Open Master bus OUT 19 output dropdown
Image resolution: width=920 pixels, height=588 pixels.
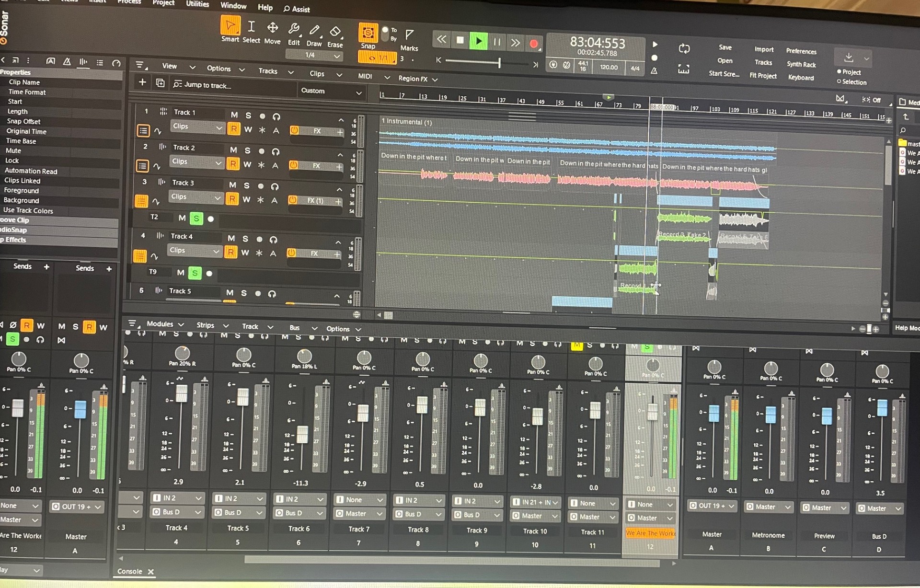pyautogui.click(x=713, y=506)
